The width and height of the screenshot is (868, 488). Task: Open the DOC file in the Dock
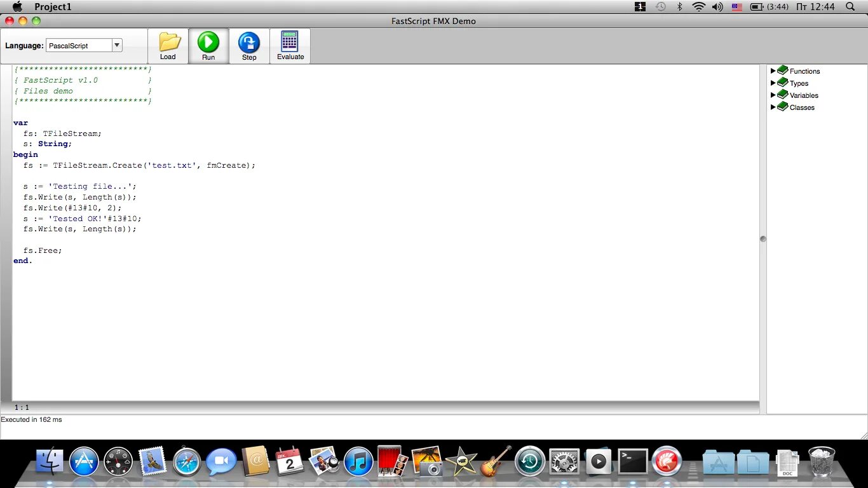[x=788, y=462]
